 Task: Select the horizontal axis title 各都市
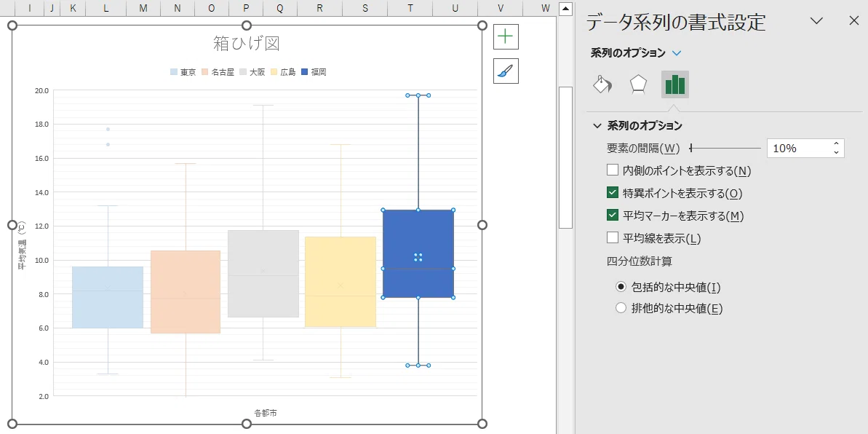(266, 413)
